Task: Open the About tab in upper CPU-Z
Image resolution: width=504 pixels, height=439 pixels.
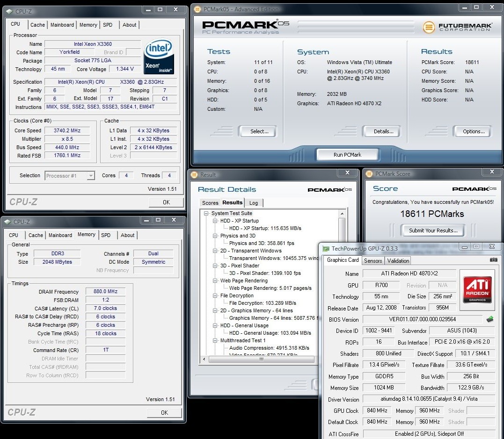Action: [x=129, y=25]
